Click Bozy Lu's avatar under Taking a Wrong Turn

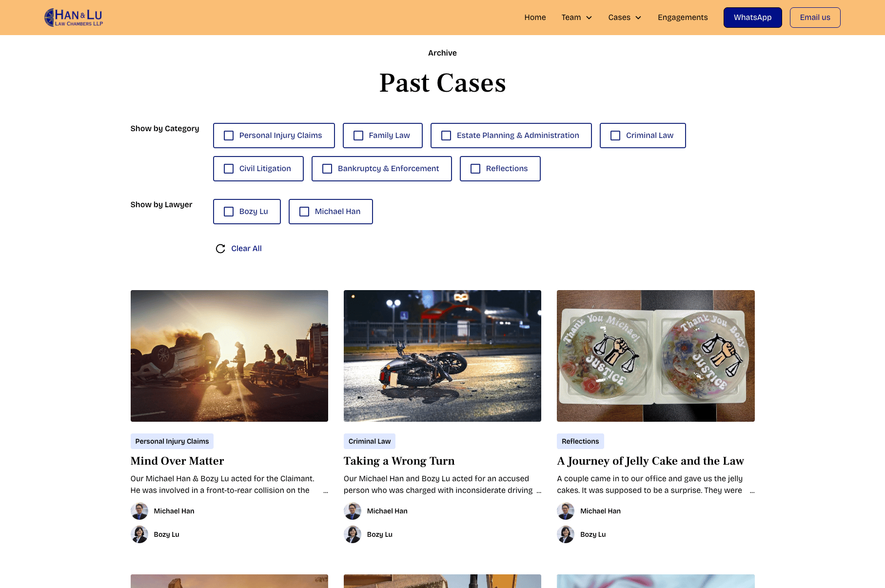(x=353, y=534)
